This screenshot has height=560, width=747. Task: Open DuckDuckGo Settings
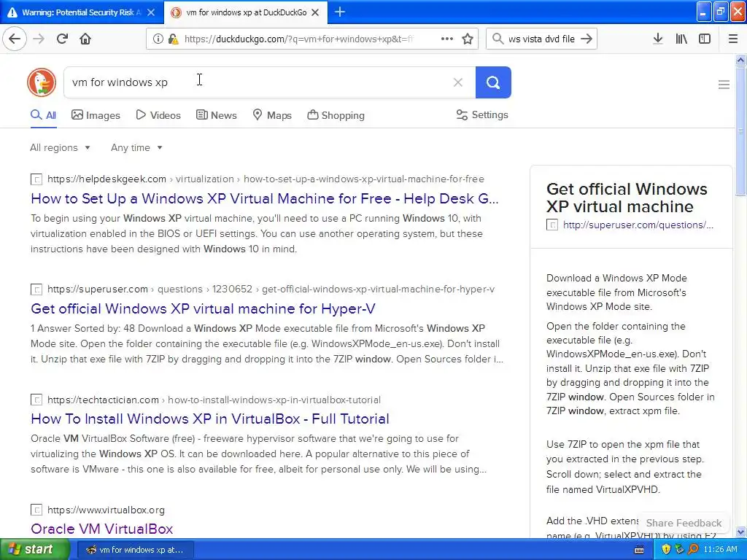click(x=482, y=114)
